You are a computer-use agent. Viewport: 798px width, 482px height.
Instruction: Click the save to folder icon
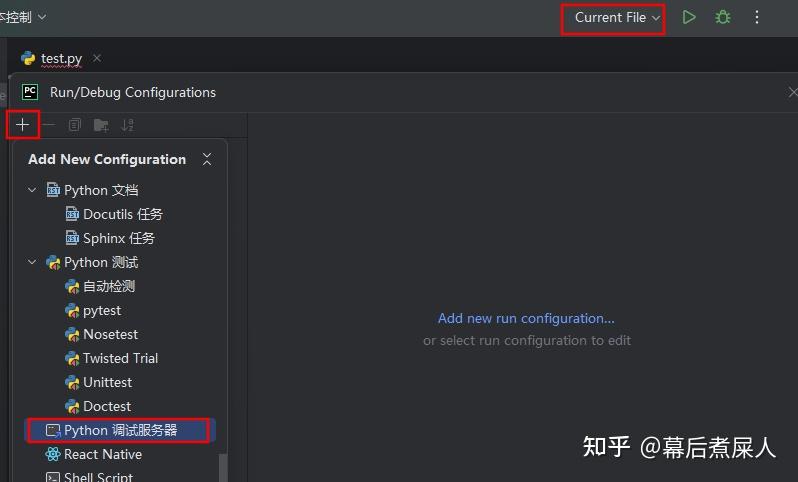(101, 125)
